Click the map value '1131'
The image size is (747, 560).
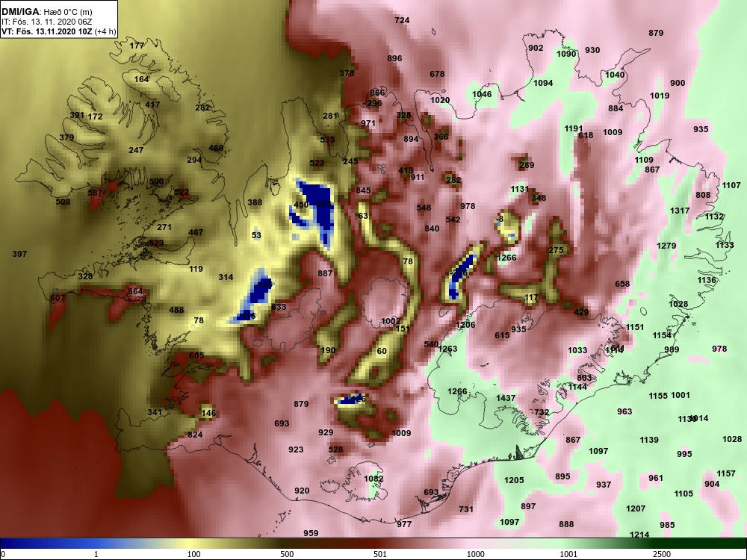coord(520,190)
